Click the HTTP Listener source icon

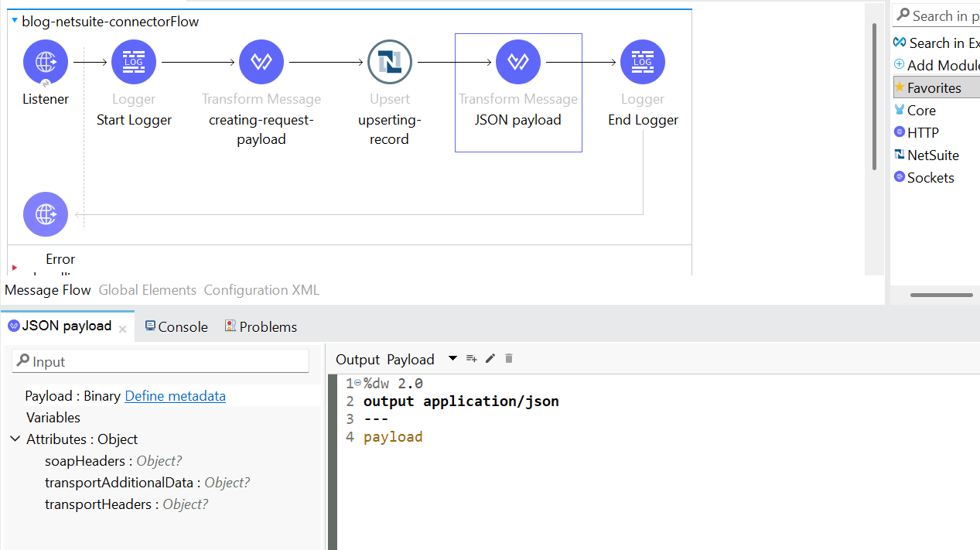click(x=46, y=62)
